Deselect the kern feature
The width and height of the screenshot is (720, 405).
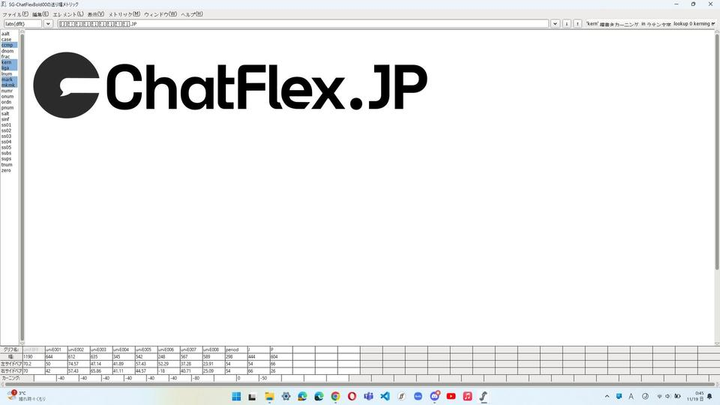click(9, 62)
